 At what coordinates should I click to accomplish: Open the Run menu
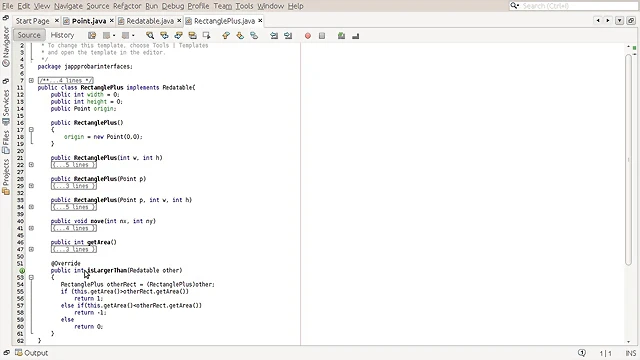(x=151, y=6)
